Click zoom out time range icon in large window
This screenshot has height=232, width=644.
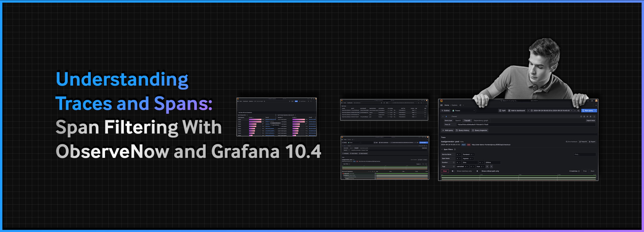point(578,110)
